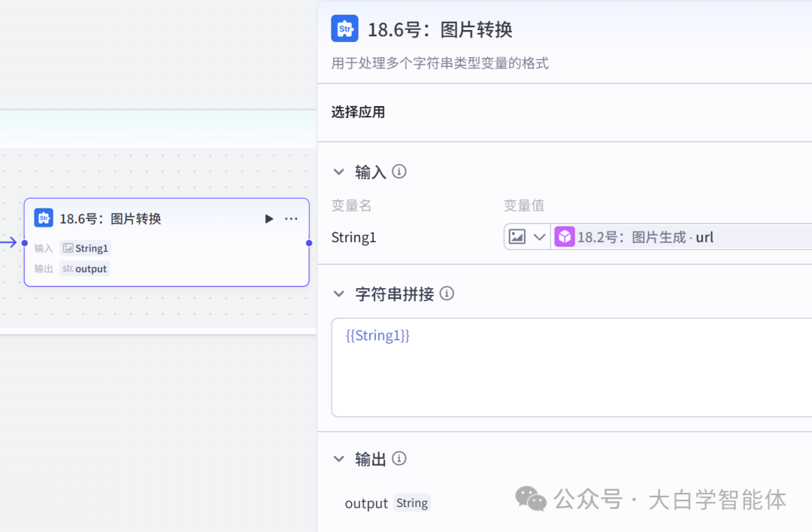Click the String type tag beside output
This screenshot has height=532, width=812.
click(x=412, y=503)
